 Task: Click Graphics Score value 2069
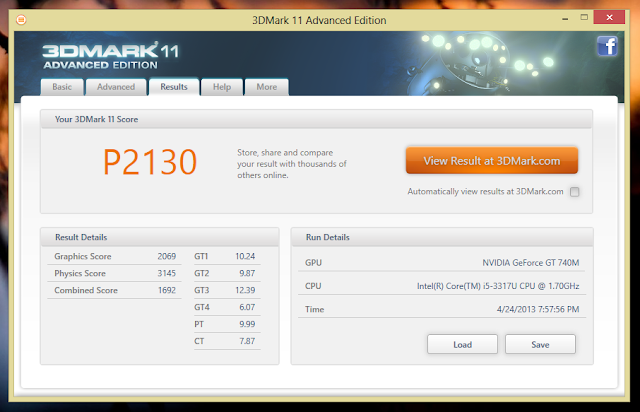click(x=167, y=256)
